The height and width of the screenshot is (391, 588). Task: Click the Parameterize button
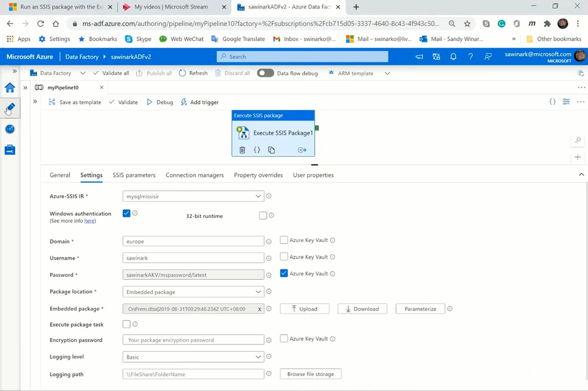[420, 309]
